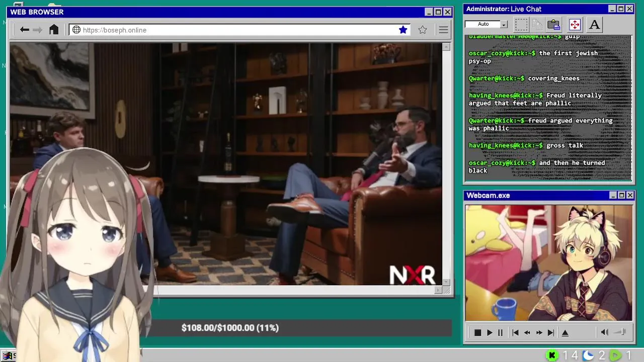Minimize the Web Browser window
Image resolution: width=644 pixels, height=362 pixels.
click(x=429, y=12)
